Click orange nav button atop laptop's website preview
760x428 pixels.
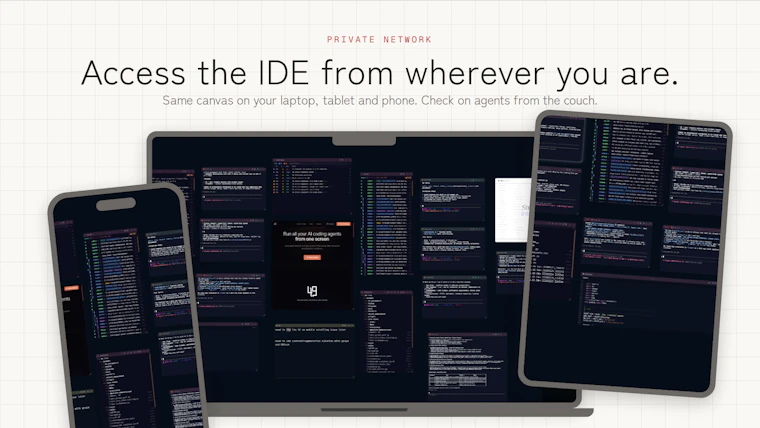click(344, 224)
